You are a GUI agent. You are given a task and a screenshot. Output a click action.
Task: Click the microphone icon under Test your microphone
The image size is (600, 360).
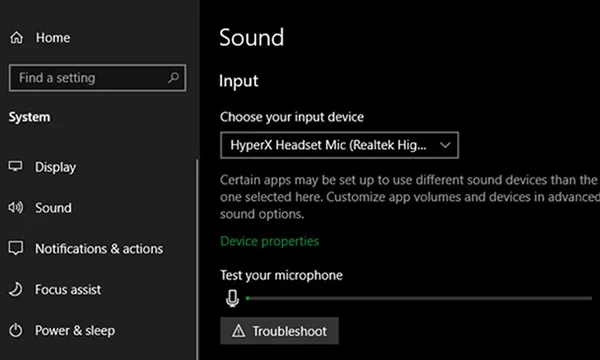[232, 298]
